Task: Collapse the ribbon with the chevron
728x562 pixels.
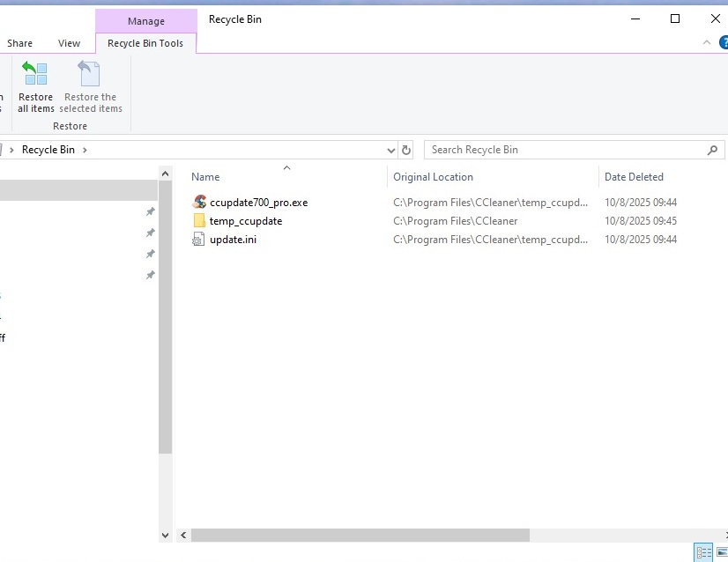Action: click(707, 42)
